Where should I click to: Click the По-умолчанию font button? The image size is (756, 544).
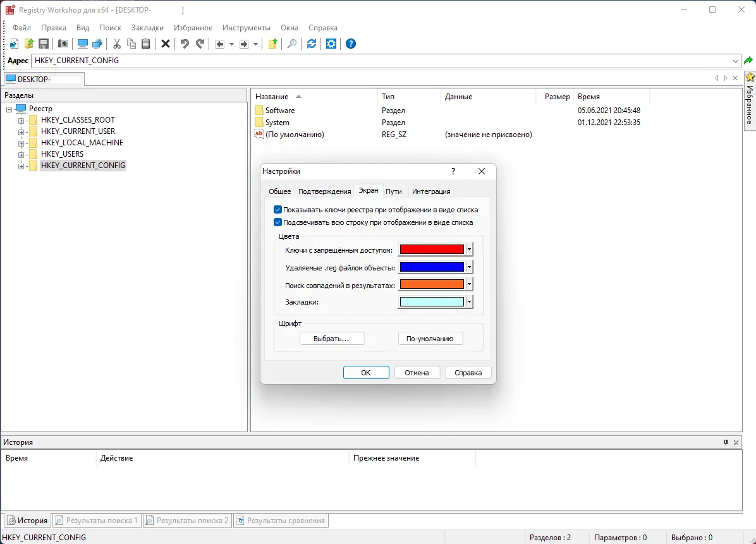[x=430, y=338]
